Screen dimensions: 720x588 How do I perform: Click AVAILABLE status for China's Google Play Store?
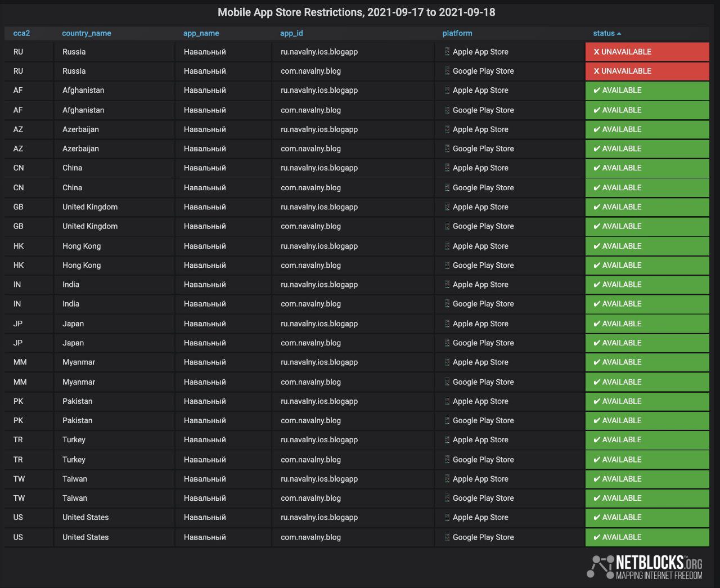click(647, 187)
